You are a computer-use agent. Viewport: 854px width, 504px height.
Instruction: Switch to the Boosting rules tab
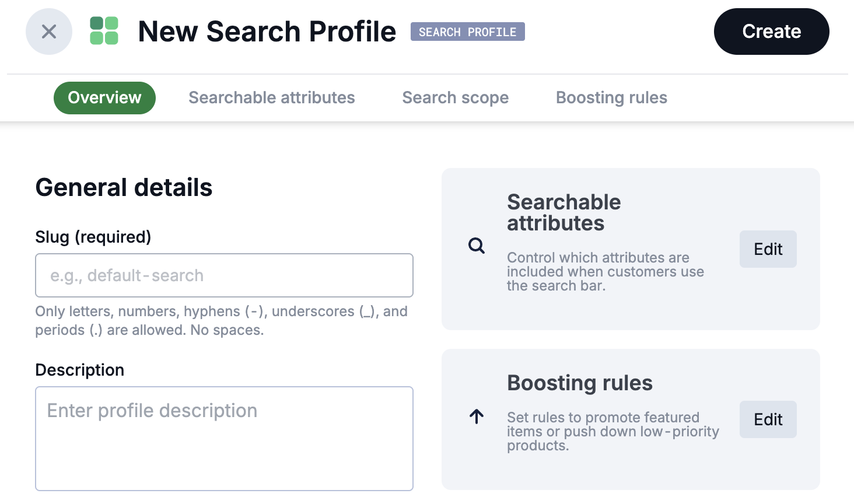tap(611, 97)
